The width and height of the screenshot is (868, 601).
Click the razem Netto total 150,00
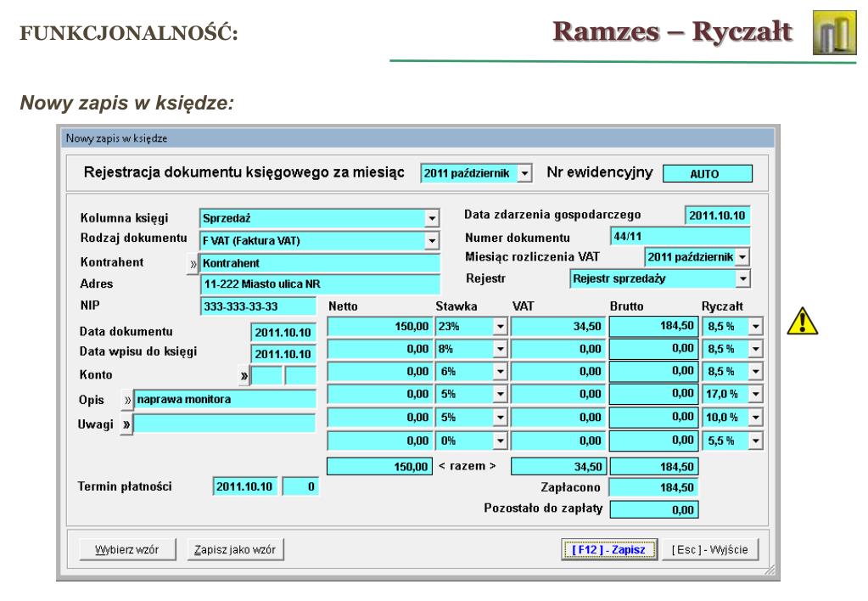(380, 466)
